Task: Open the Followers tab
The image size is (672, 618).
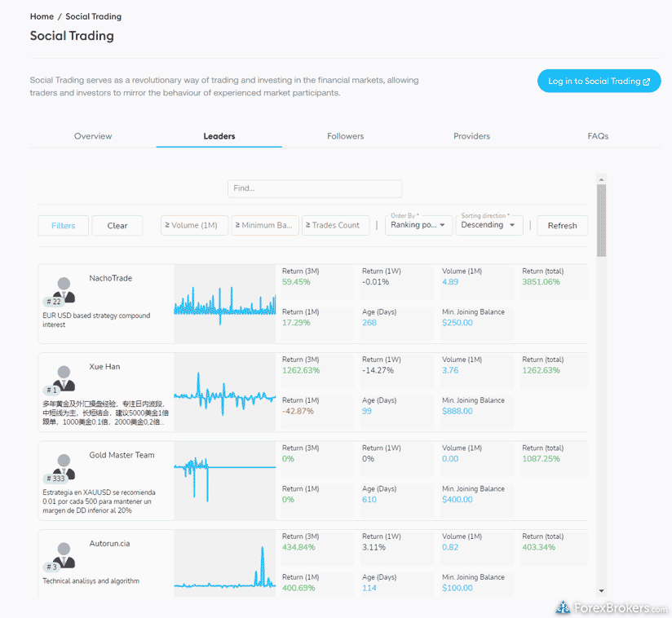Action: pos(345,136)
